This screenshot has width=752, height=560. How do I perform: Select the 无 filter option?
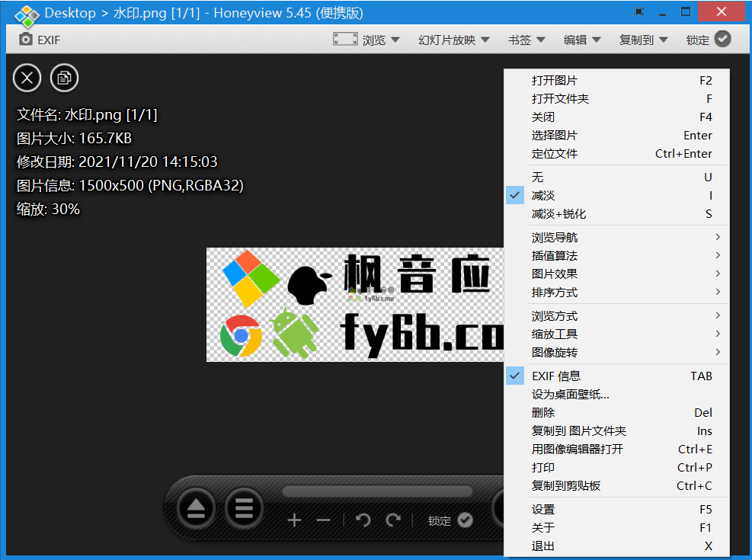coord(617,178)
